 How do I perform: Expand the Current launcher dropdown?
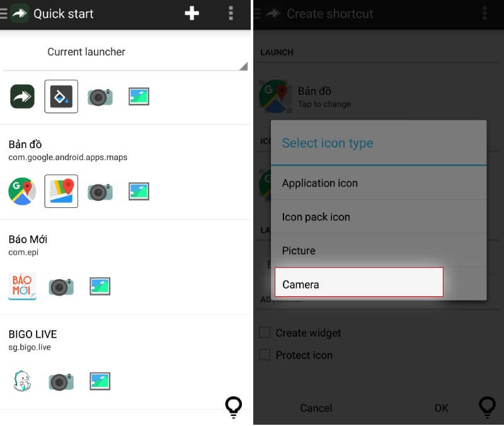tap(125, 52)
